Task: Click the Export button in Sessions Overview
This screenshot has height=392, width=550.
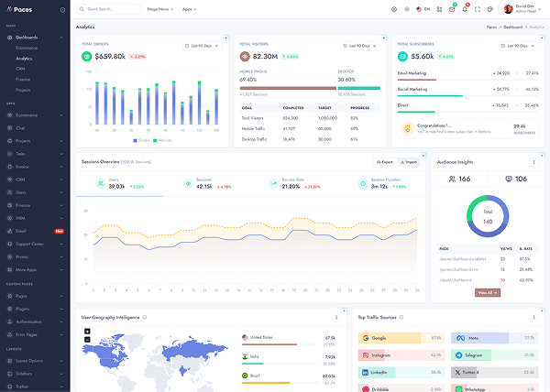Action: 384,162
